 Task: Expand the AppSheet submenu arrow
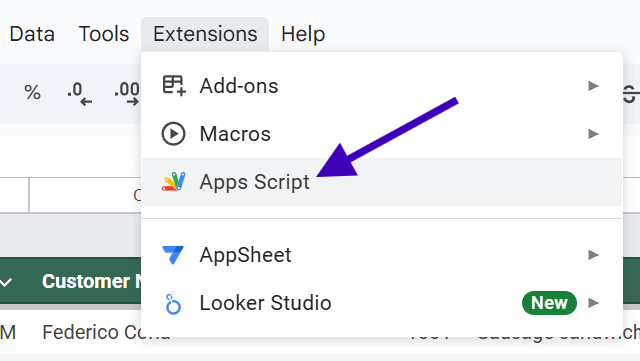click(x=593, y=255)
